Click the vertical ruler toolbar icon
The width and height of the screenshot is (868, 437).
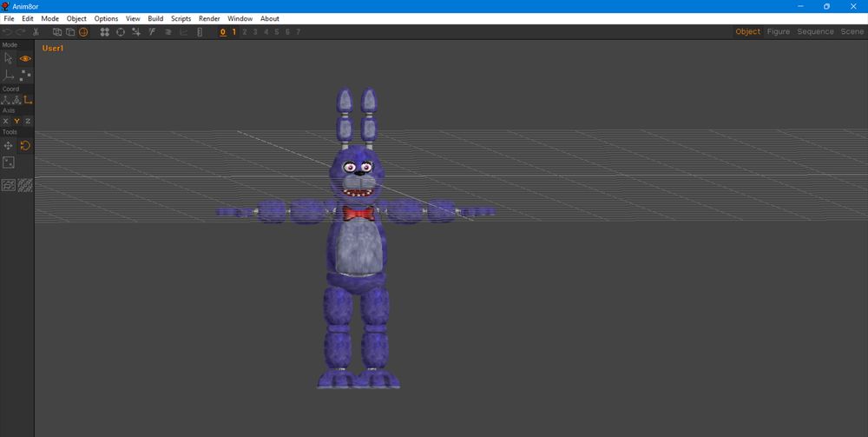coord(200,32)
